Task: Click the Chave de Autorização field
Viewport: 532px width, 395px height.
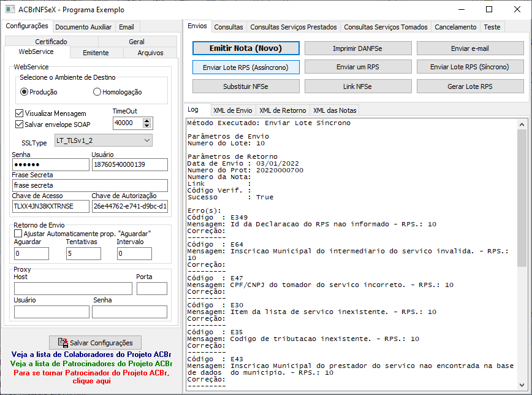Action: (129, 206)
